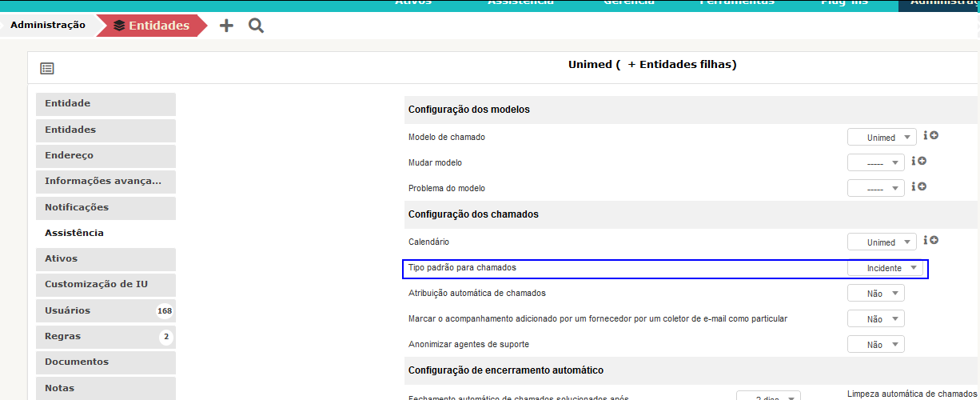Viewport: 980px width, 400px height.
Task: Select the Informações avançadas tab
Action: coord(106,182)
